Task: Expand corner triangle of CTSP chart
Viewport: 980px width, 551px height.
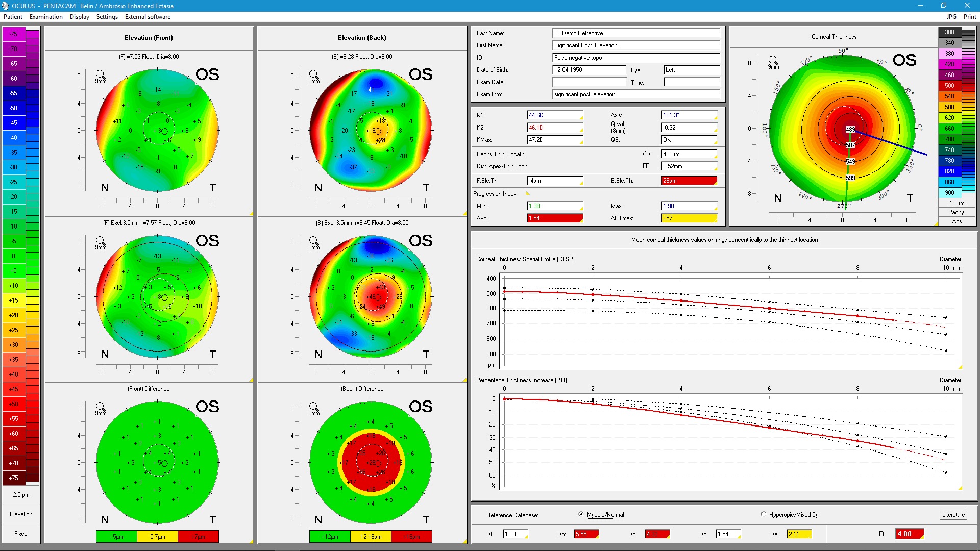Action: click(960, 367)
